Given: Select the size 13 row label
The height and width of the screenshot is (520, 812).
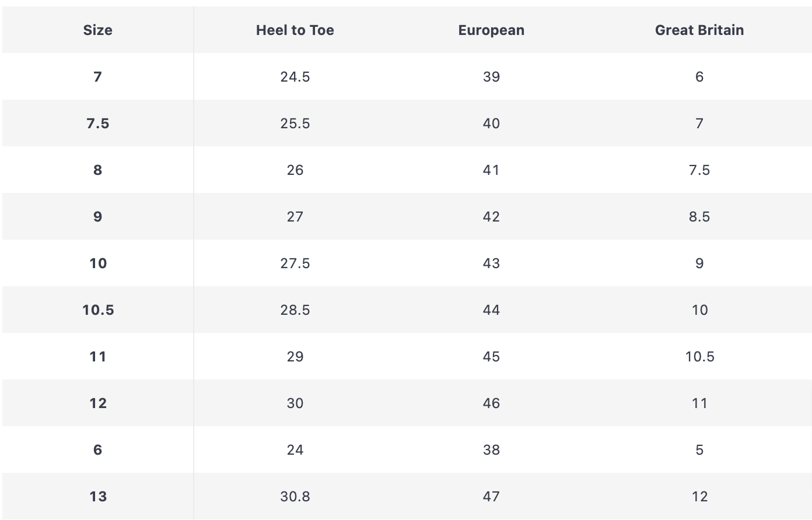Looking at the screenshot, I should pos(97,497).
